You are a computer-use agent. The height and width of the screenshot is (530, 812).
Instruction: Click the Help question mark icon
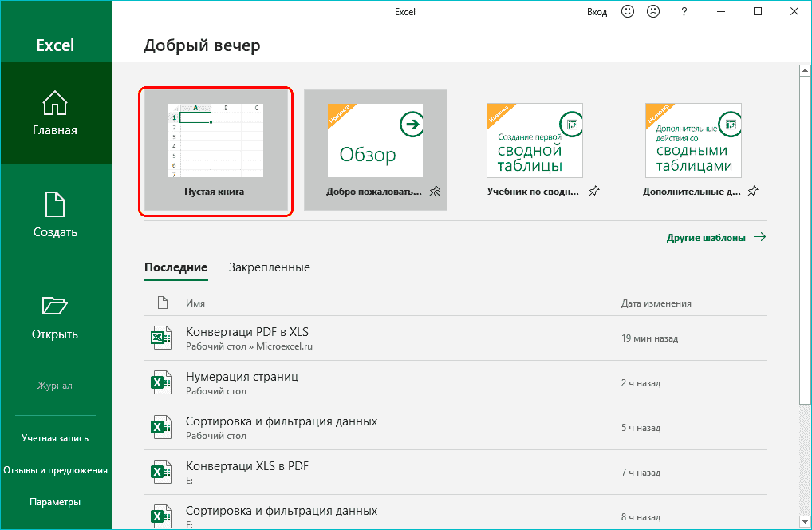pos(684,11)
